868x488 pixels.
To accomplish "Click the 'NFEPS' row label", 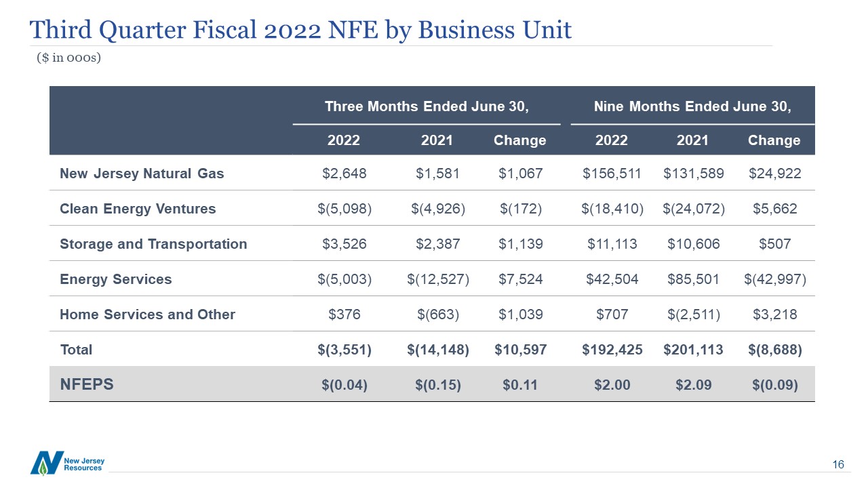I will [87, 384].
